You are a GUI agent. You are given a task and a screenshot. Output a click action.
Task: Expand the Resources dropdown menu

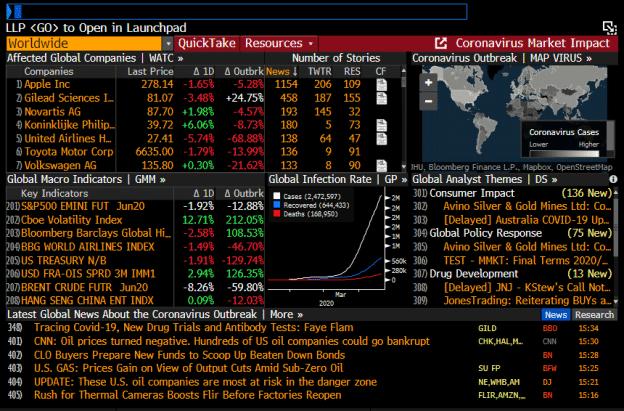pyautogui.click(x=279, y=44)
